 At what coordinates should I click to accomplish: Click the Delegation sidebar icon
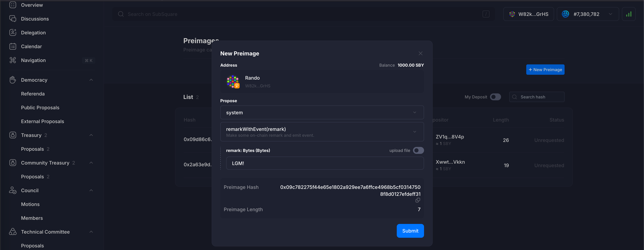(13, 32)
